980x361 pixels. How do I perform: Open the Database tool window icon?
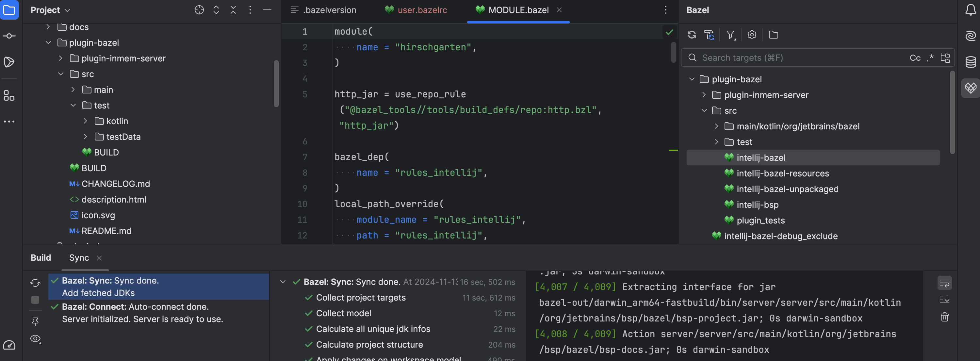click(971, 62)
